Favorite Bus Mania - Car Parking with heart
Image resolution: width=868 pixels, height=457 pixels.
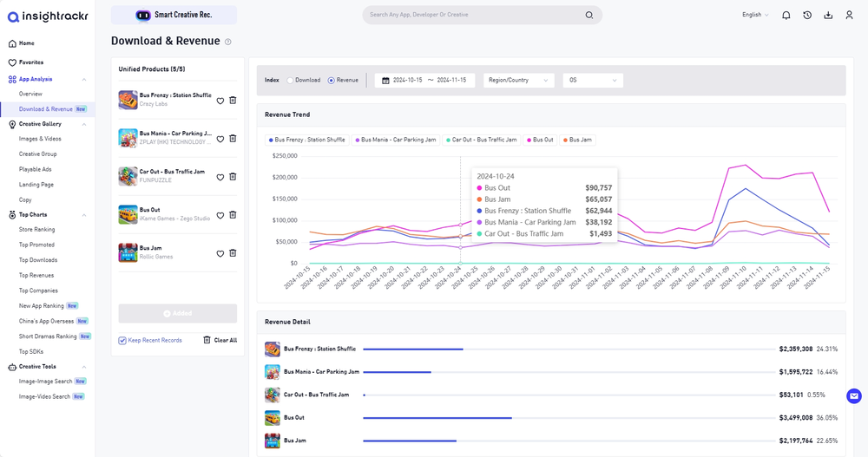tap(220, 139)
